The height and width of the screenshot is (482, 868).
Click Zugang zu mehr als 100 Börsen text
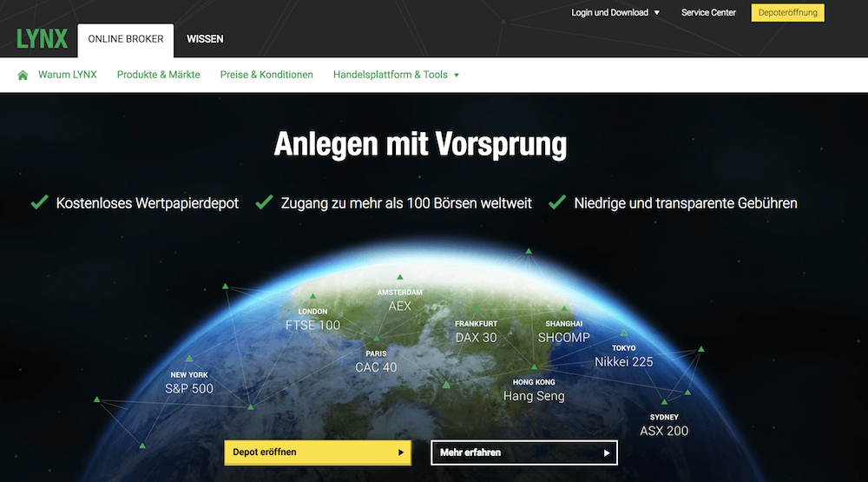(406, 203)
